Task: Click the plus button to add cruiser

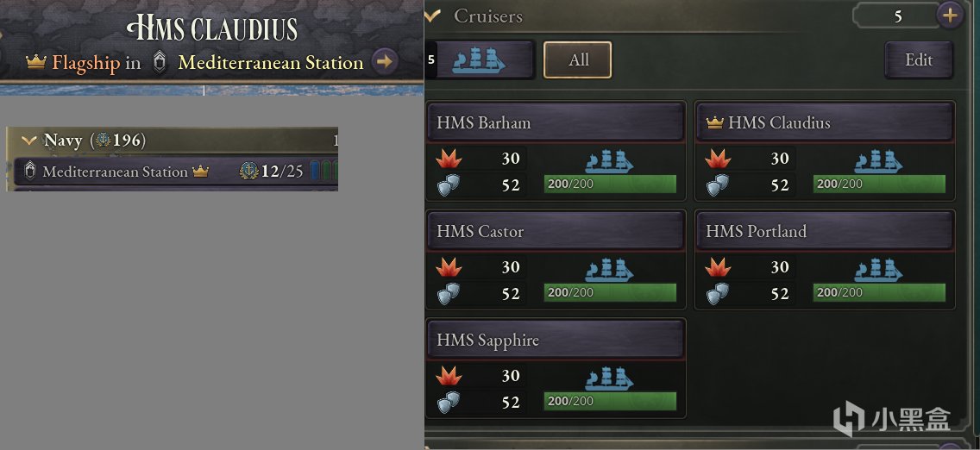Action: coord(950,15)
